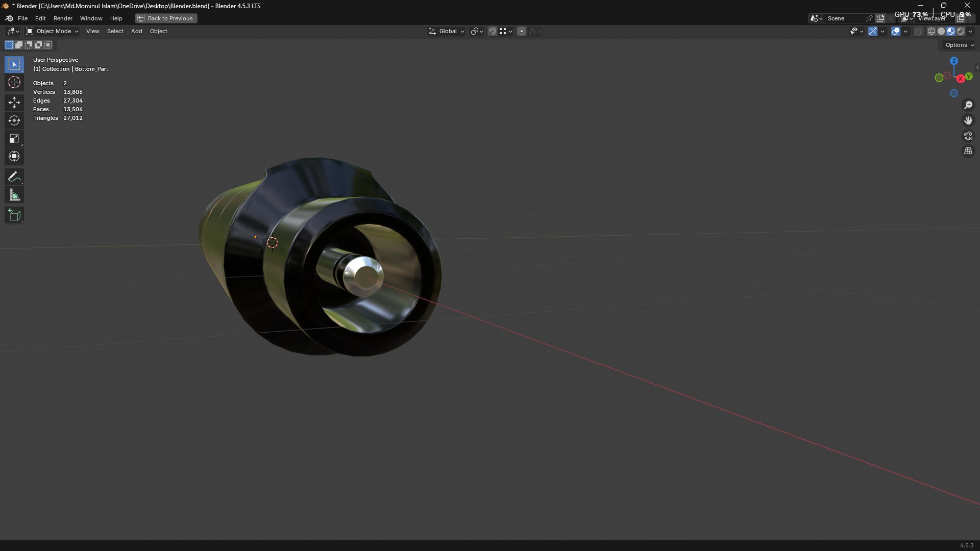Switch to Solid viewport shading
The image size is (980, 551).
[941, 31]
